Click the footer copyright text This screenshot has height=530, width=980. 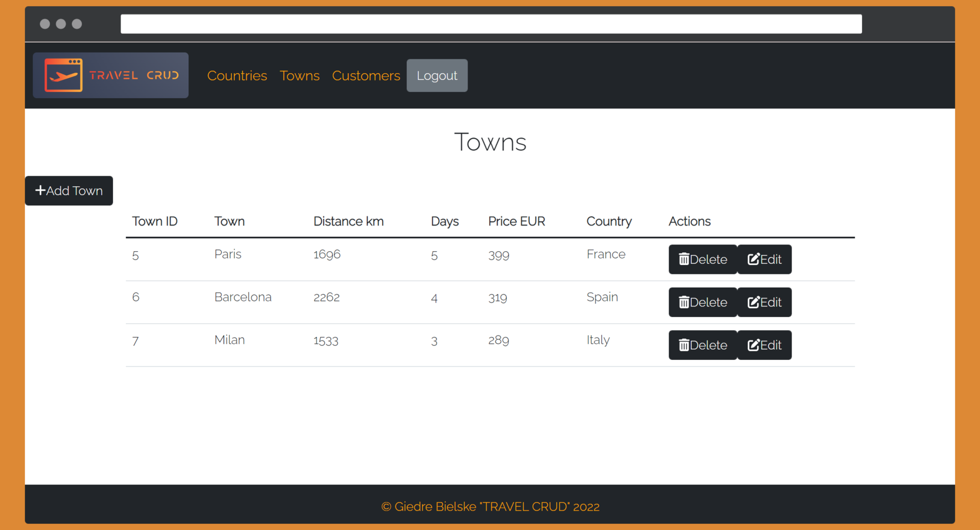(490, 507)
